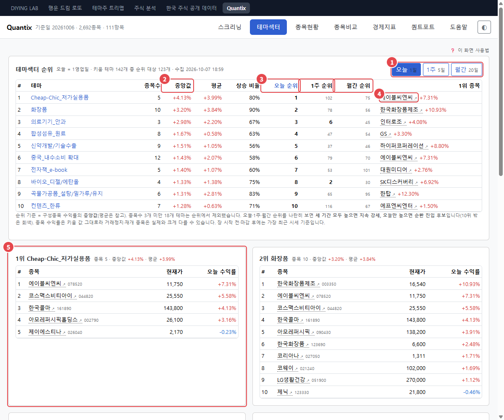Sort by the 중앙값 column header
Screen dimensions: 504x420
coord(183,86)
